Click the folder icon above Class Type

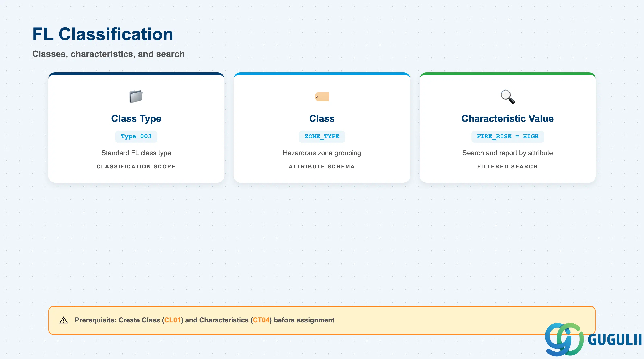pyautogui.click(x=136, y=97)
